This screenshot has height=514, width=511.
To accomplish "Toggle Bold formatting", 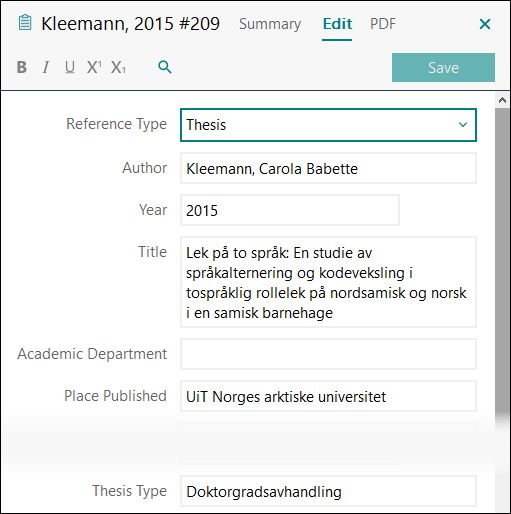I will 22,67.
